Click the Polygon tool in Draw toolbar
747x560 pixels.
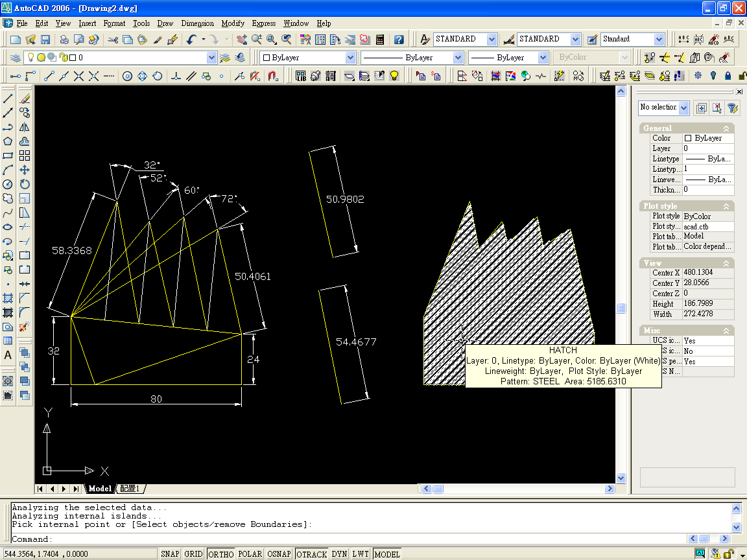click(x=8, y=141)
